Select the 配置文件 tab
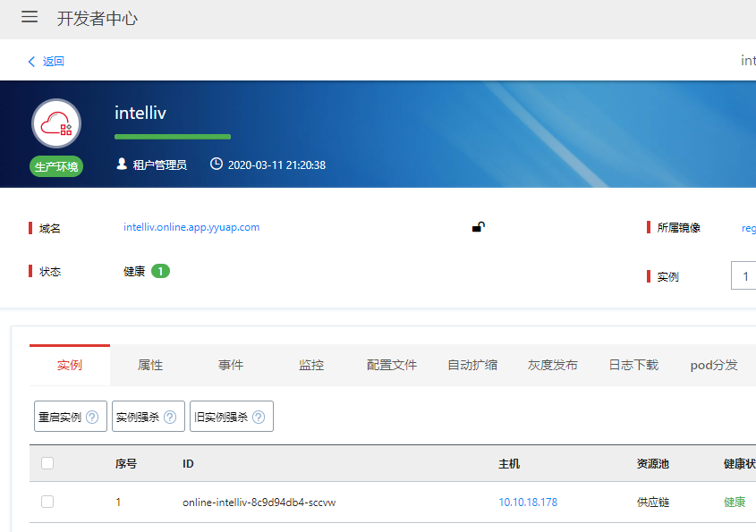The width and height of the screenshot is (756, 532). (x=392, y=365)
